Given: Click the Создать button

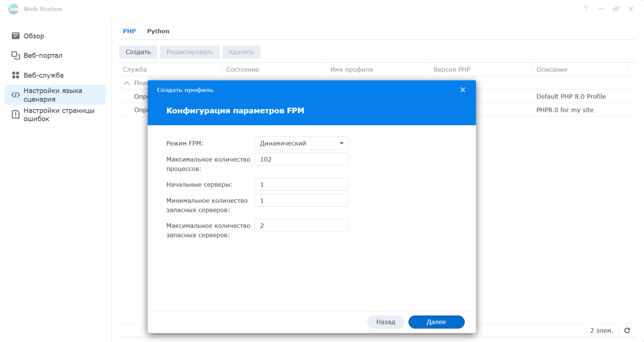Looking at the screenshot, I should [138, 52].
